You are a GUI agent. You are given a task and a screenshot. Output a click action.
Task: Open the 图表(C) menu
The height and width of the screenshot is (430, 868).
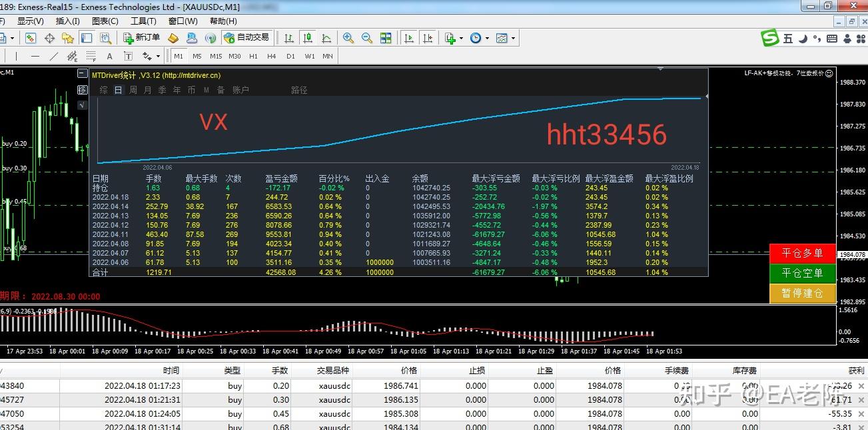105,21
